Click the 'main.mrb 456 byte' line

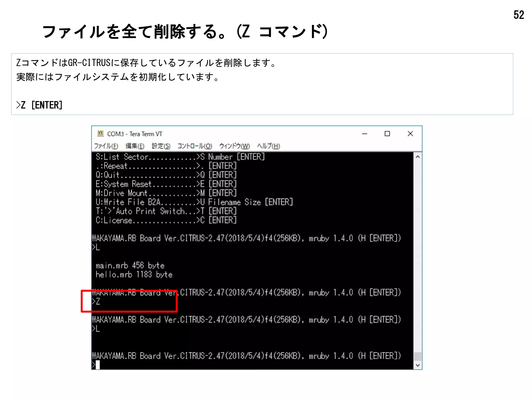coord(130,265)
